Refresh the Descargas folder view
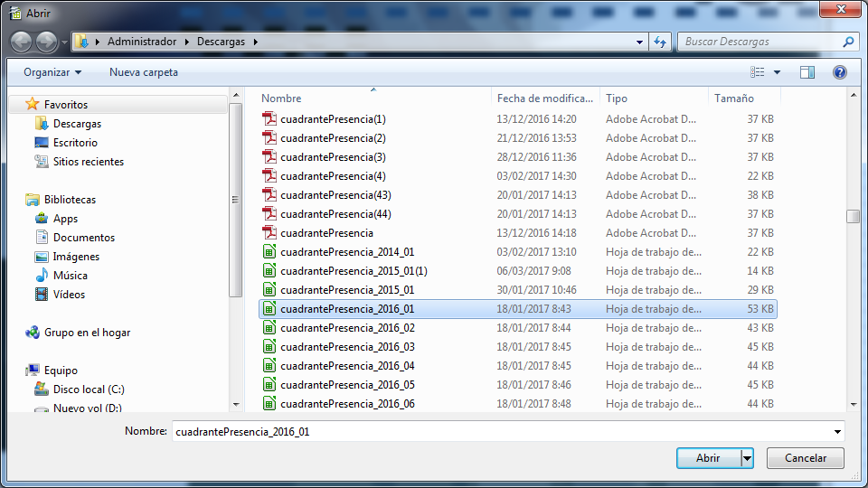This screenshot has width=868, height=488. point(660,42)
